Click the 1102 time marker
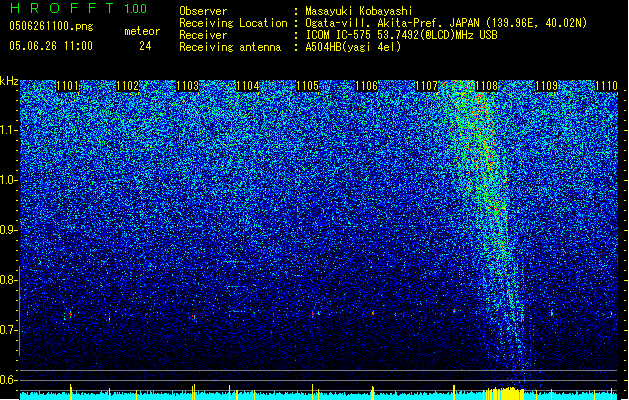The width and height of the screenshot is (629, 400). [128, 86]
